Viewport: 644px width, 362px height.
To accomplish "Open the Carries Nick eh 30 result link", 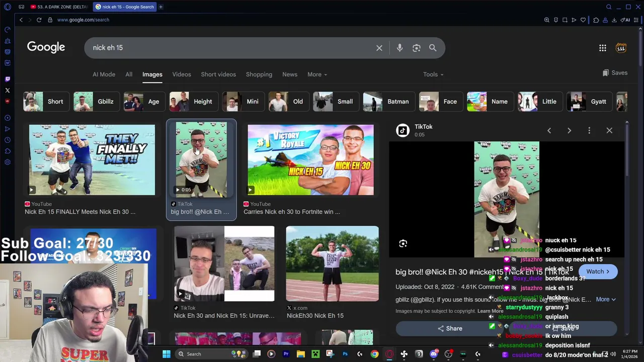I will click(292, 212).
